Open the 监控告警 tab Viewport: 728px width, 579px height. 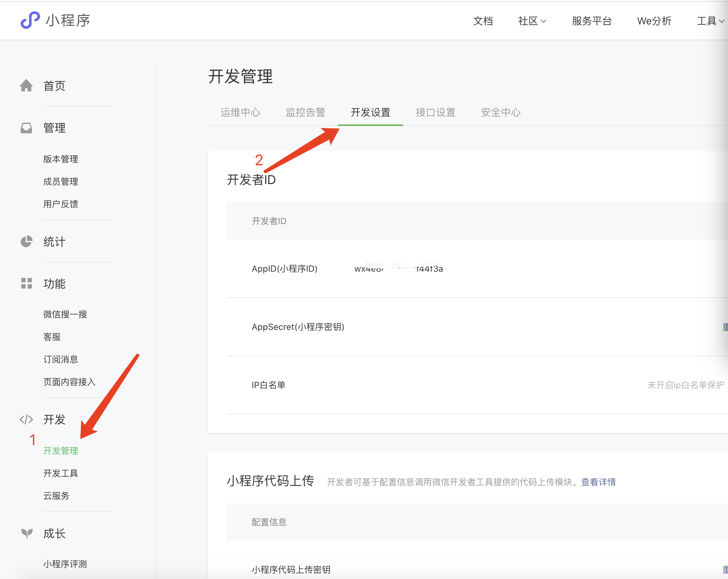point(305,112)
